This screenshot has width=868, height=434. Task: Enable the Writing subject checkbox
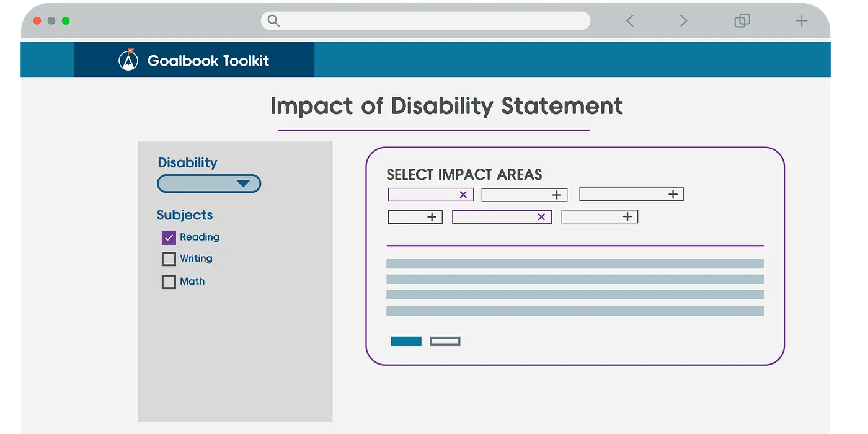(169, 259)
